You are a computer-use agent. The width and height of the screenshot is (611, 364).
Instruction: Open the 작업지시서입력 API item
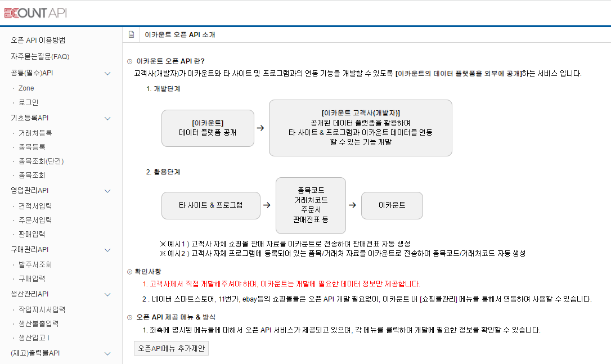click(x=42, y=309)
